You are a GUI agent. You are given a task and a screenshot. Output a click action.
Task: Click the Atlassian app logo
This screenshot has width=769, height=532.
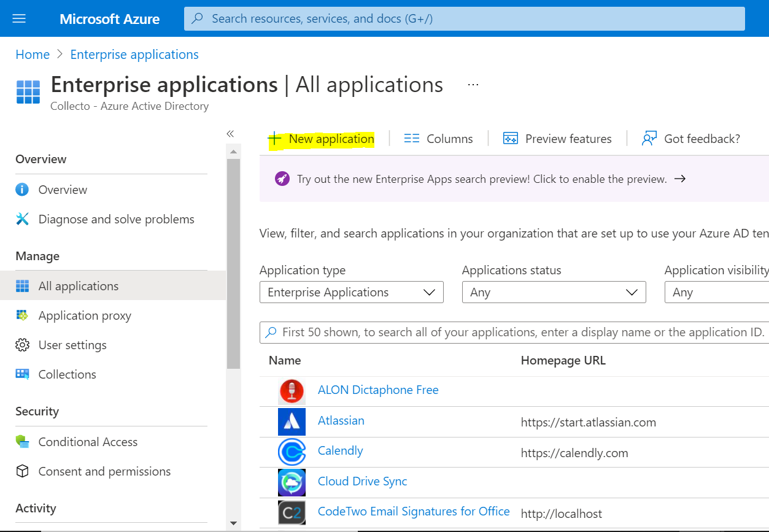pyautogui.click(x=292, y=422)
